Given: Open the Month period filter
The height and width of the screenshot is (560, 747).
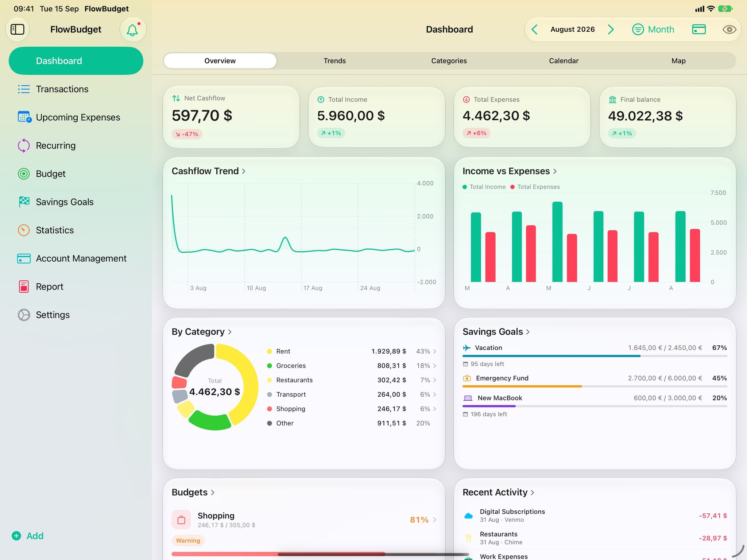Looking at the screenshot, I should tap(653, 29).
